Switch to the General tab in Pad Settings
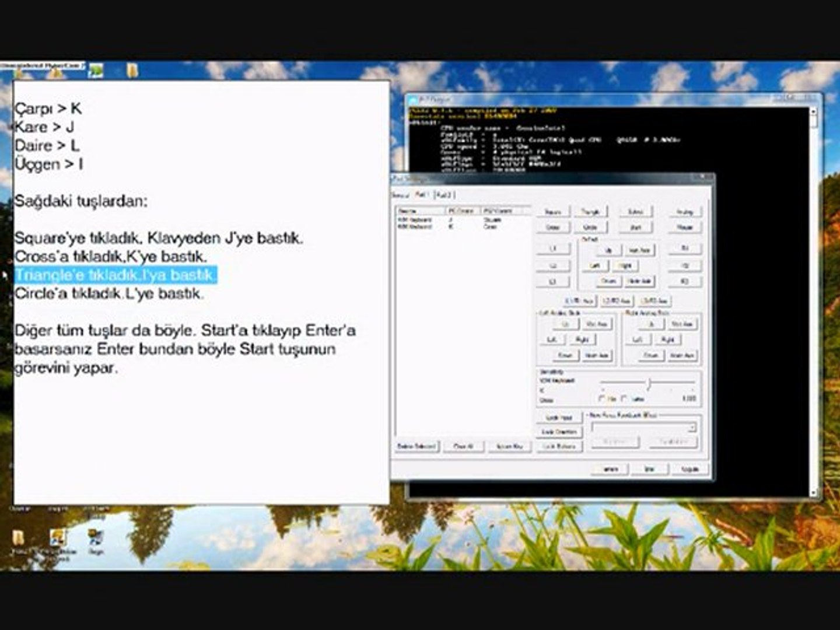This screenshot has height=630, width=840. 400,195
